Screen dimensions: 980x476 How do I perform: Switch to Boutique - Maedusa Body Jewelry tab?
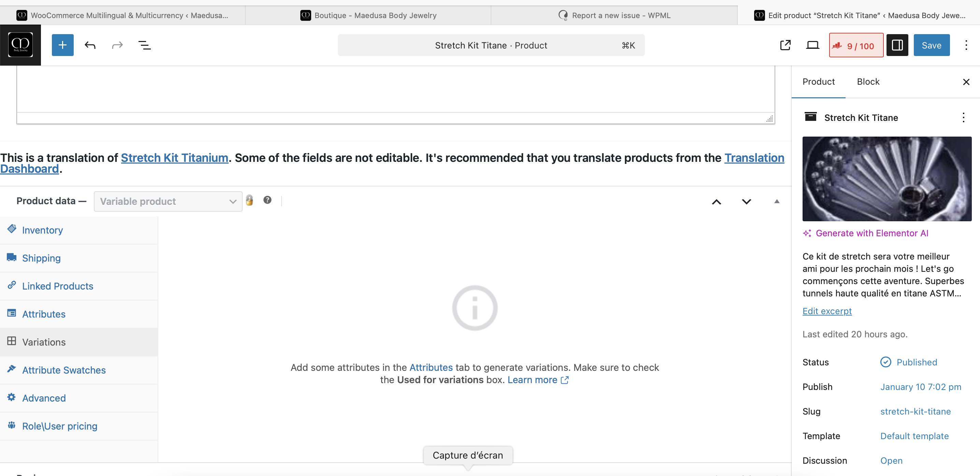pos(368,15)
